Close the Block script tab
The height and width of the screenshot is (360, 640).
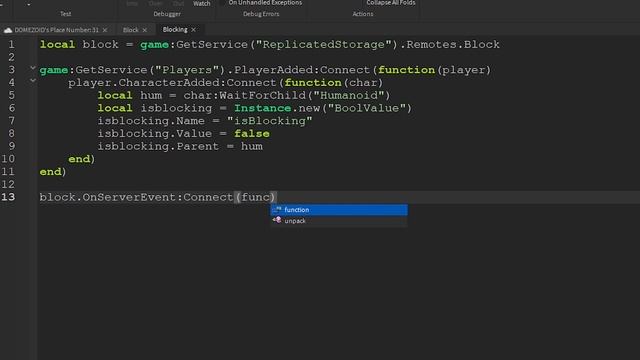point(144,30)
